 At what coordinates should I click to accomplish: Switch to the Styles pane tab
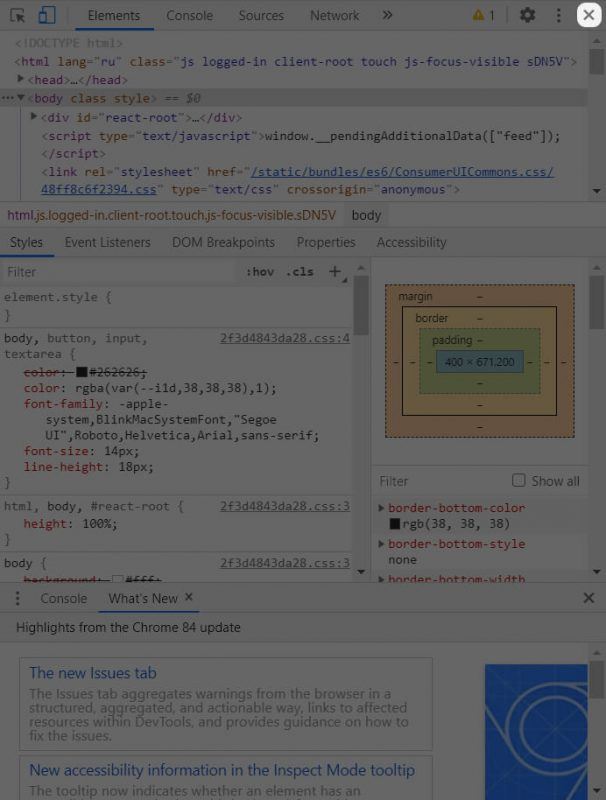[x=27, y=242]
